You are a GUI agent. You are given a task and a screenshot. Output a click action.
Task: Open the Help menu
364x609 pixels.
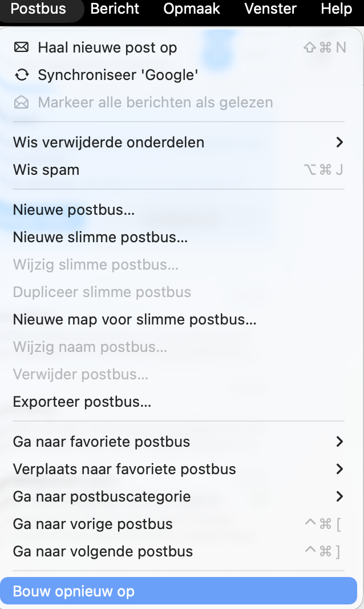tap(335, 9)
